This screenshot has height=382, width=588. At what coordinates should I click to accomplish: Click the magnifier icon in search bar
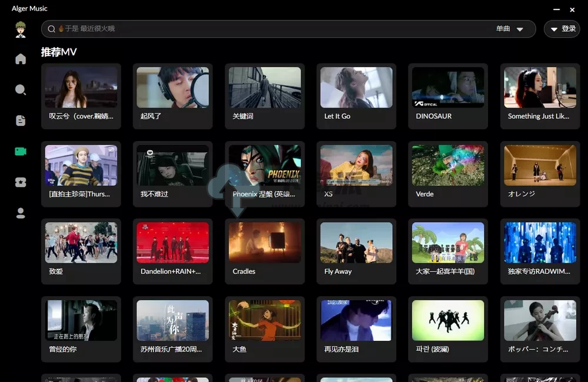coord(51,29)
